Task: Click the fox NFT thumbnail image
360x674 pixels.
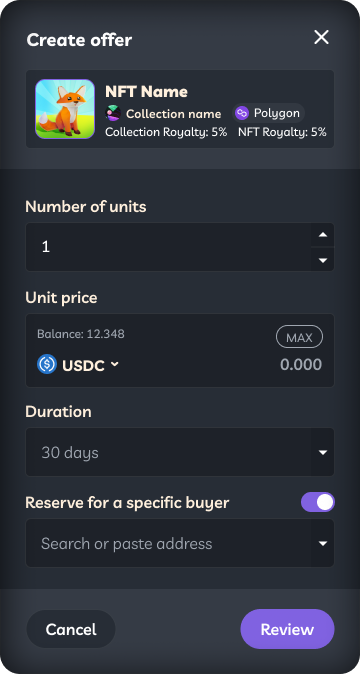Action: point(65,109)
